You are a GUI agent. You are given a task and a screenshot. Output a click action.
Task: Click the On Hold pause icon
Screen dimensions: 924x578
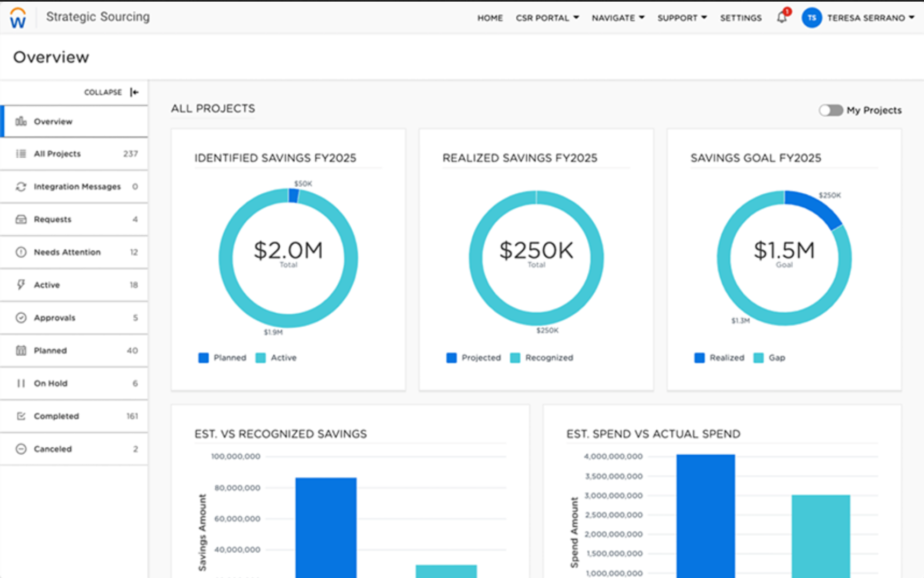coord(21,383)
